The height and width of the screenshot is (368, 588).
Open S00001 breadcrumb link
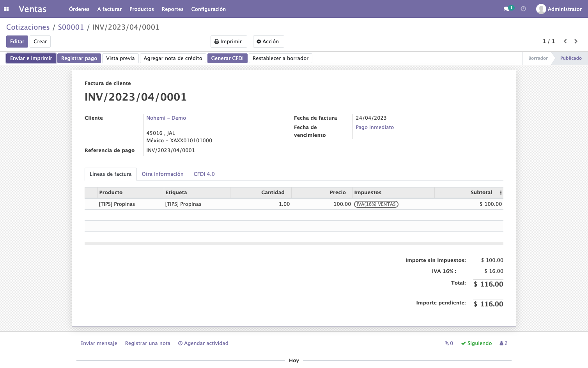(x=71, y=27)
